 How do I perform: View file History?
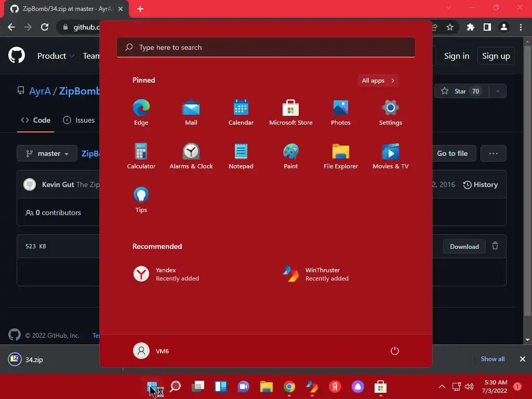tap(481, 184)
